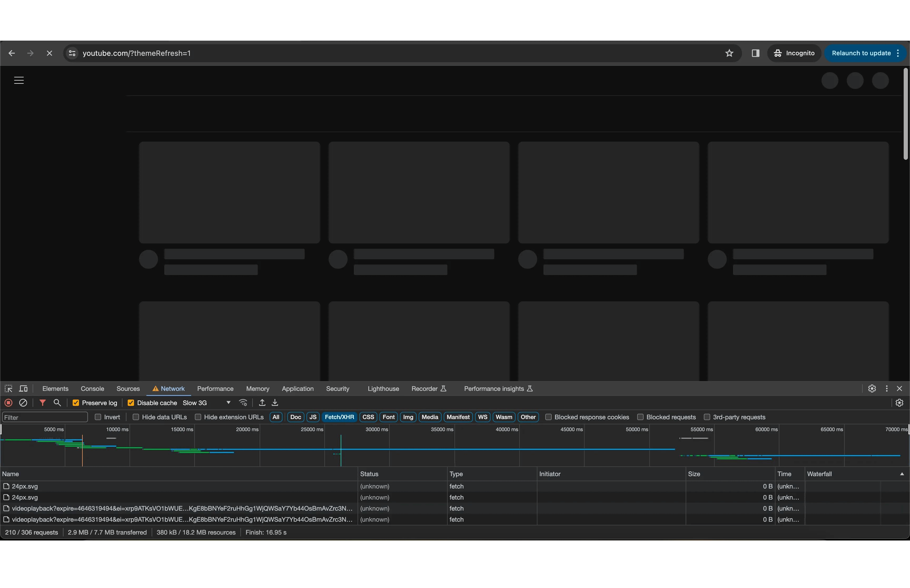Toggle the Preserve log checkbox

point(76,403)
